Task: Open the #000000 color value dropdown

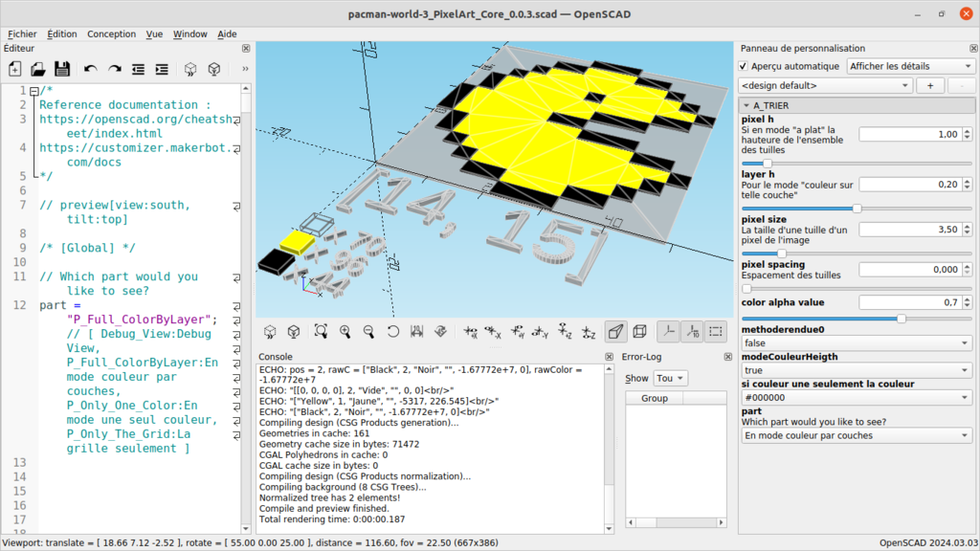Action: (857, 397)
